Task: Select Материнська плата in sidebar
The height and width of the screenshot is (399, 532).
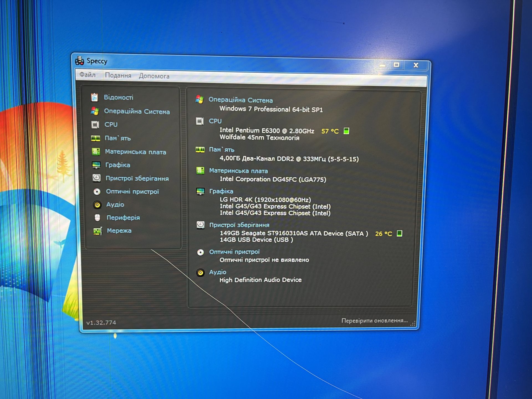Action: click(135, 152)
